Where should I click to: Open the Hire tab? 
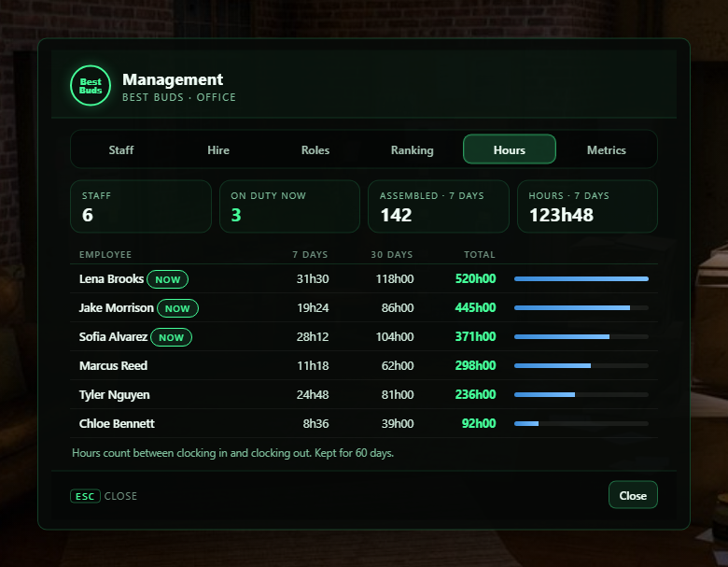click(218, 150)
